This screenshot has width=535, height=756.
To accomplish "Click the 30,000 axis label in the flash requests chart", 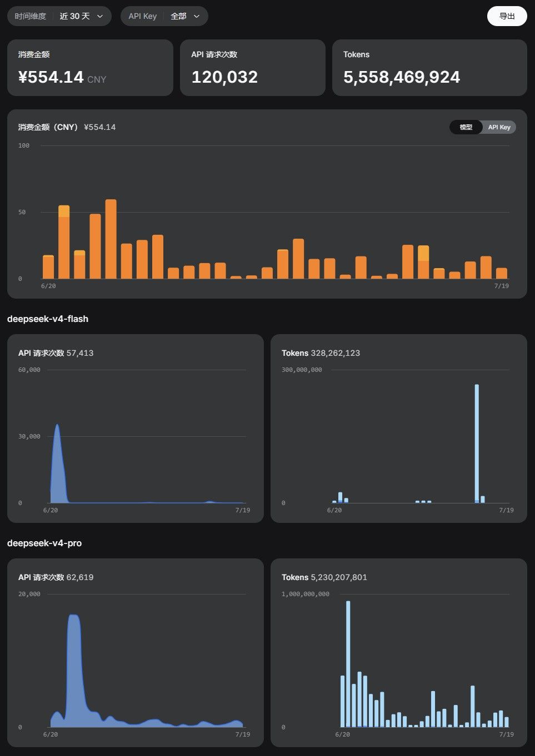I will (x=29, y=436).
